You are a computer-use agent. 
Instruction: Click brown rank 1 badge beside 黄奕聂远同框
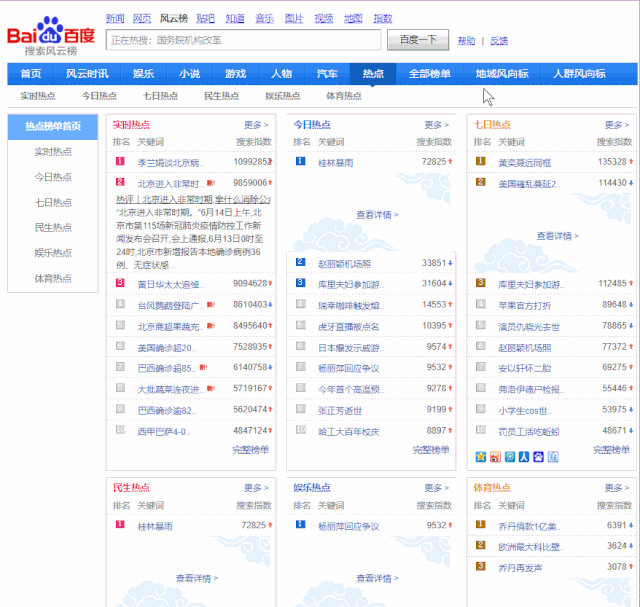point(481,161)
